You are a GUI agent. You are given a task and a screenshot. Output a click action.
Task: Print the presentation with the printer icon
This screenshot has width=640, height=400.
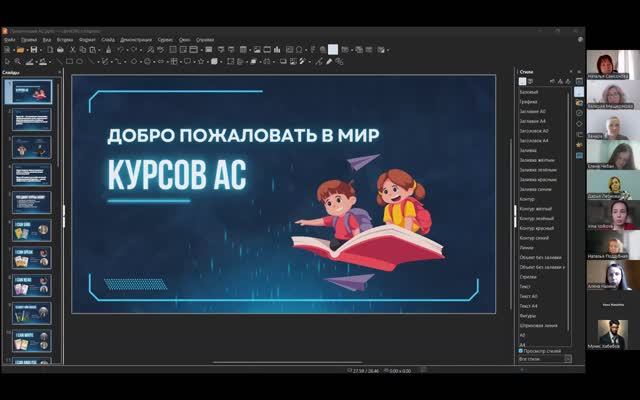coord(60,50)
